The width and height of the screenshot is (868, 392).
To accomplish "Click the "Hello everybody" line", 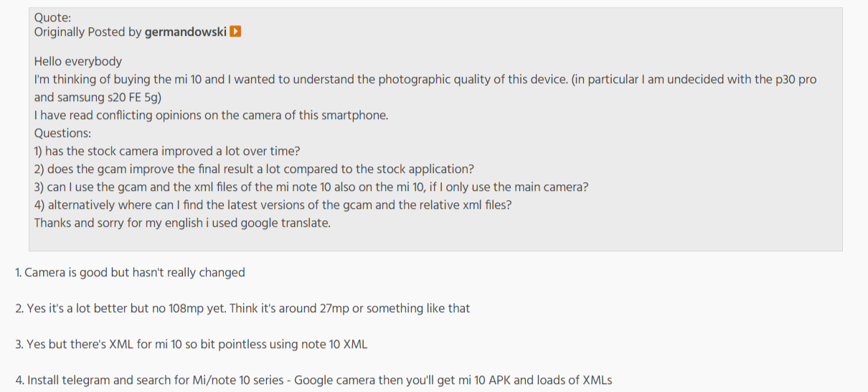I will tap(78, 62).
